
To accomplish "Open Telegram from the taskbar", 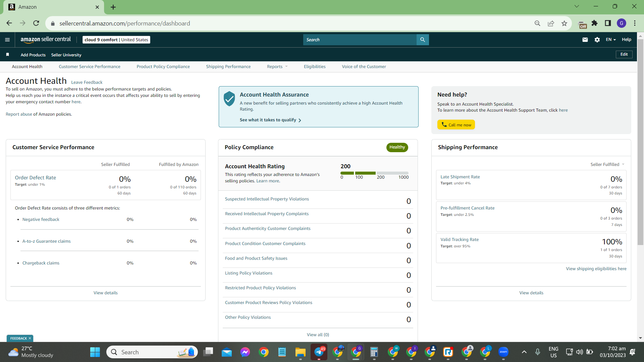I will click(319, 352).
